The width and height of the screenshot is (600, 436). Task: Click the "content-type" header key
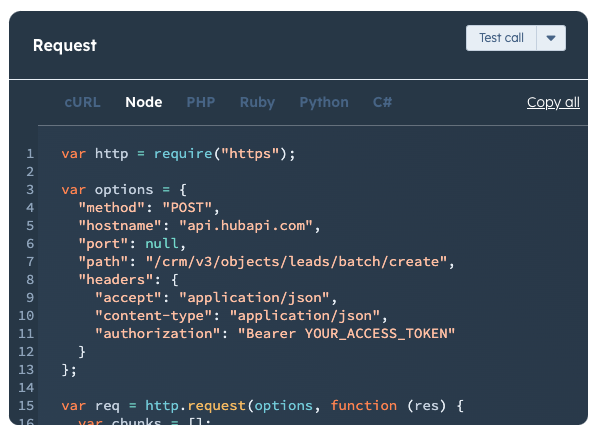153,316
